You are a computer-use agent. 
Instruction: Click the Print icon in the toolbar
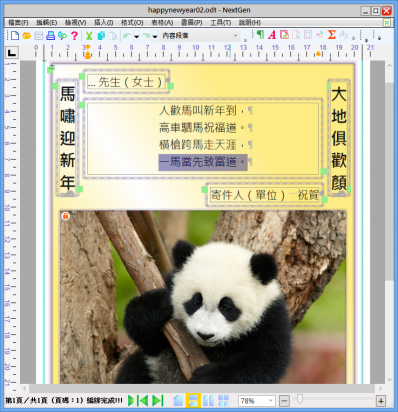tap(50, 35)
